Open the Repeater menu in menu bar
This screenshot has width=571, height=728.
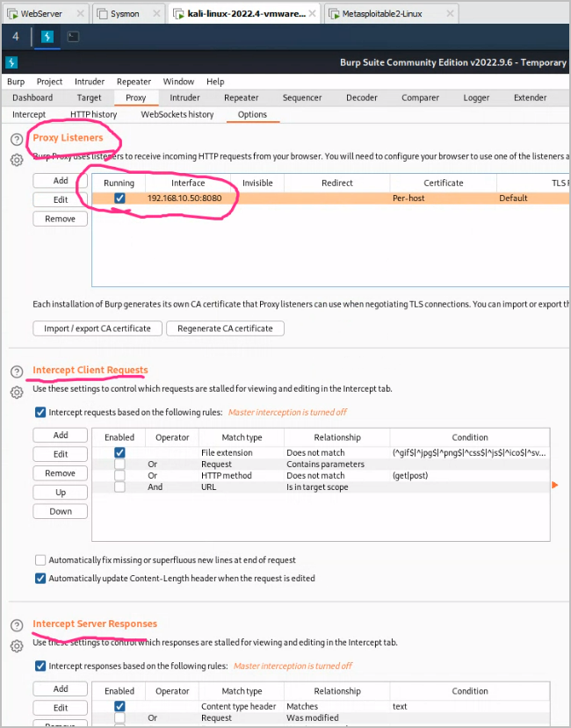click(x=134, y=82)
